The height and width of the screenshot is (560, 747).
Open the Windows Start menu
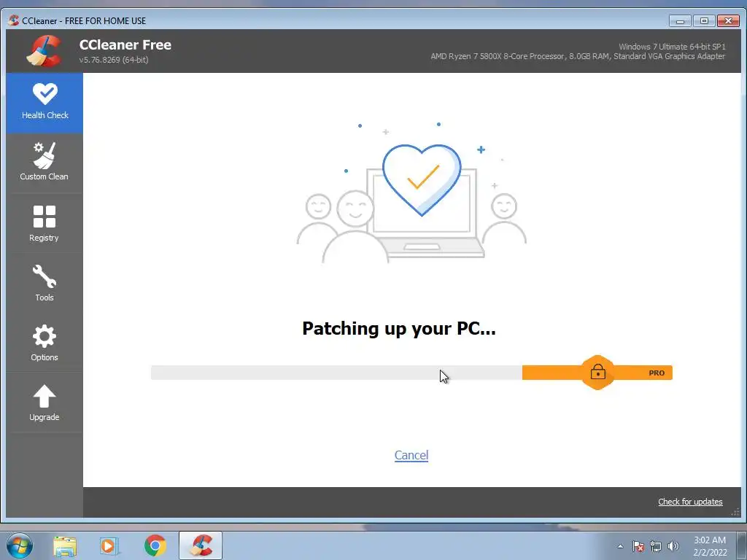point(20,545)
